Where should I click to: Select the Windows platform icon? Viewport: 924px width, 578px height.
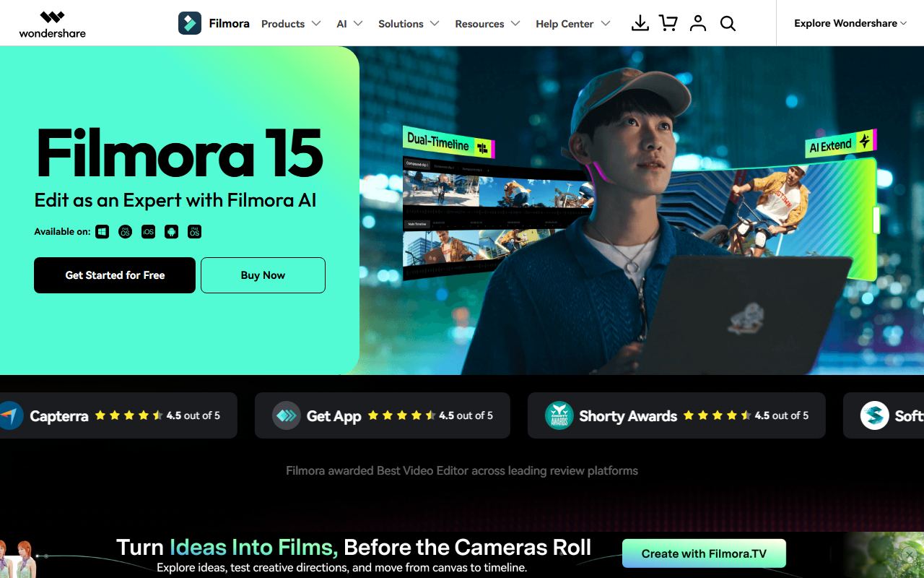point(102,232)
